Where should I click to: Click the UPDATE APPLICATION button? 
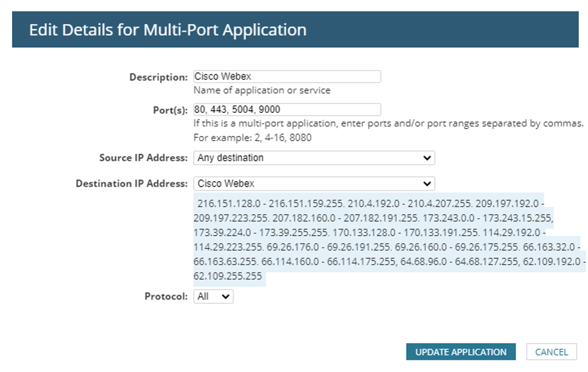click(461, 352)
